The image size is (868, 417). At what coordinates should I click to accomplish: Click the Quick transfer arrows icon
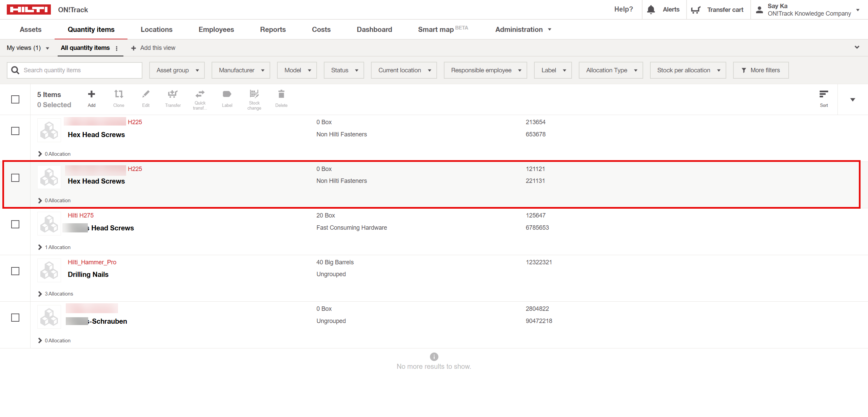click(x=200, y=94)
